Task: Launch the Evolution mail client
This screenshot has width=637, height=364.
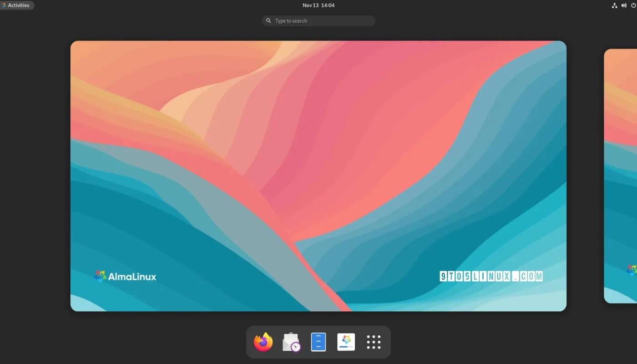Action: coord(291,342)
